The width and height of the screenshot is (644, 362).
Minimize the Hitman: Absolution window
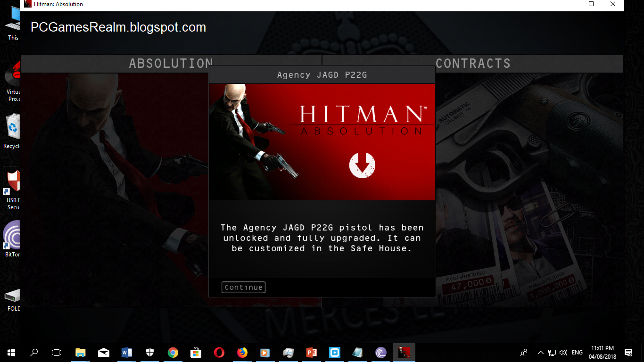[x=570, y=4]
